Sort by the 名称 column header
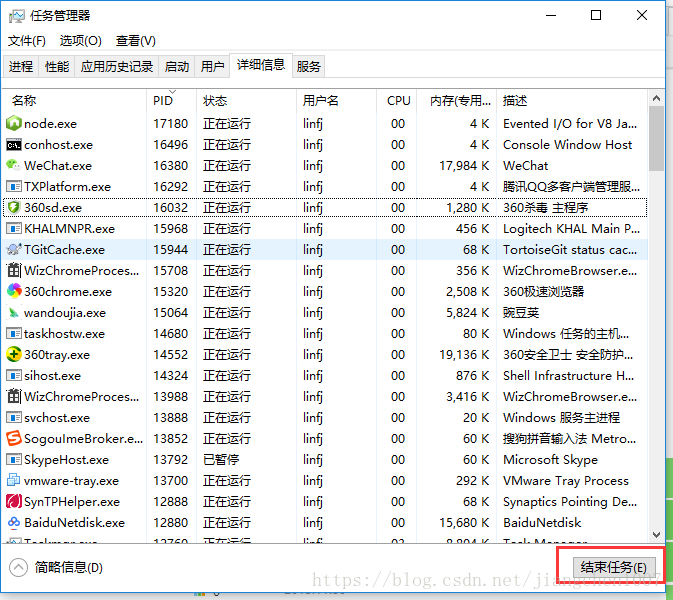This screenshot has width=673, height=600. 75,101
